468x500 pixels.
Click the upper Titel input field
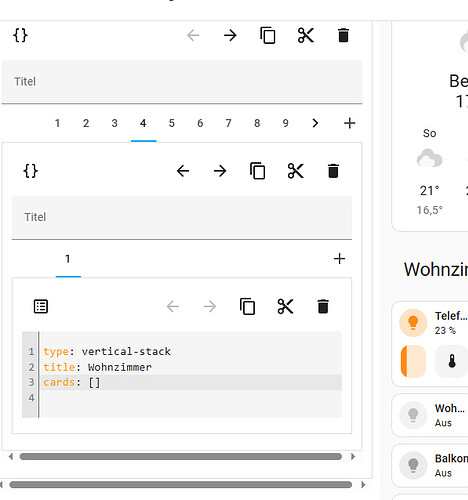tap(182, 82)
